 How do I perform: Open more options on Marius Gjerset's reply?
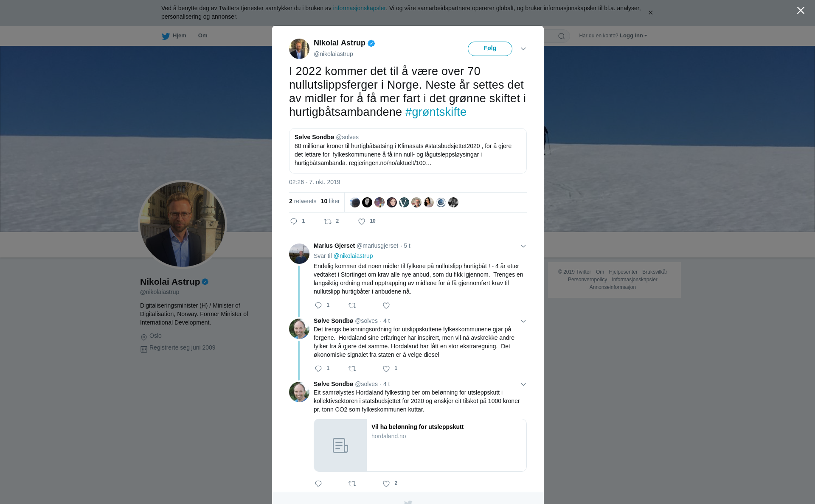[x=523, y=246]
